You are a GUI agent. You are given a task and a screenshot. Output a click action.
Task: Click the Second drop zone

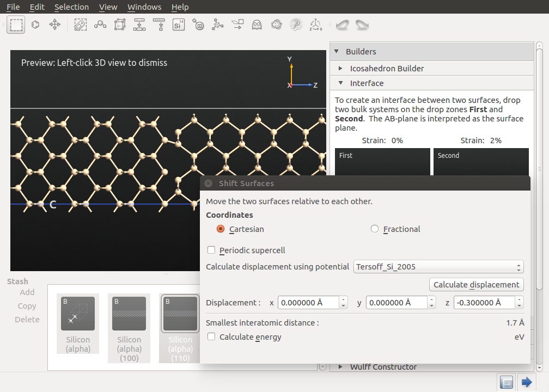point(481,162)
